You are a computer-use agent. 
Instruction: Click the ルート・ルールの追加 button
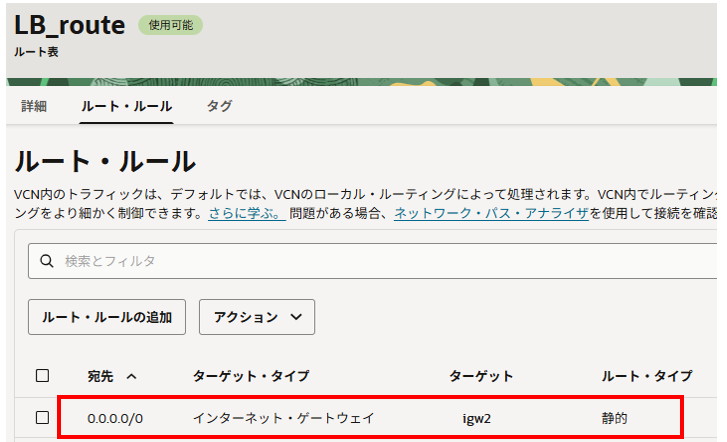(x=107, y=317)
